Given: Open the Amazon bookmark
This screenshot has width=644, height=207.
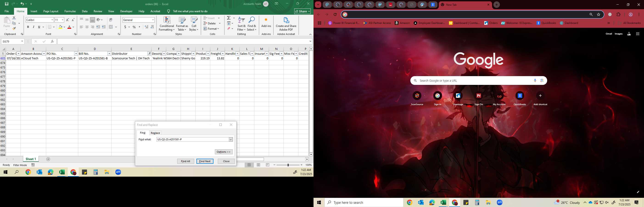Looking at the screenshot, I should click(x=402, y=23).
